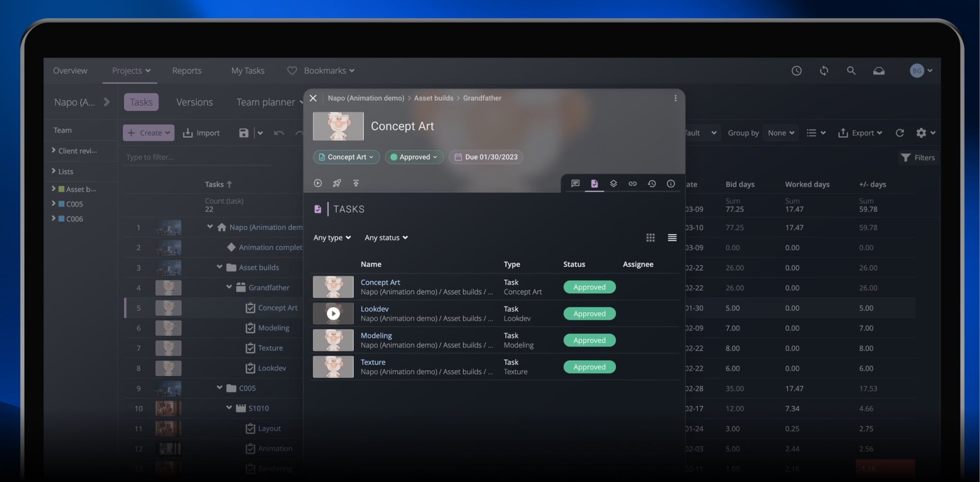Open the Any status filter dropdown
This screenshot has height=482, width=980.
pyautogui.click(x=386, y=237)
